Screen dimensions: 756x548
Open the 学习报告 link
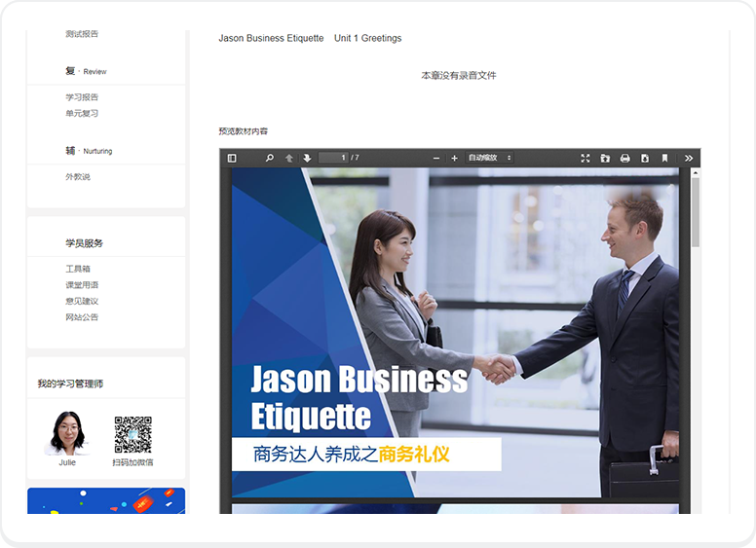tap(82, 97)
